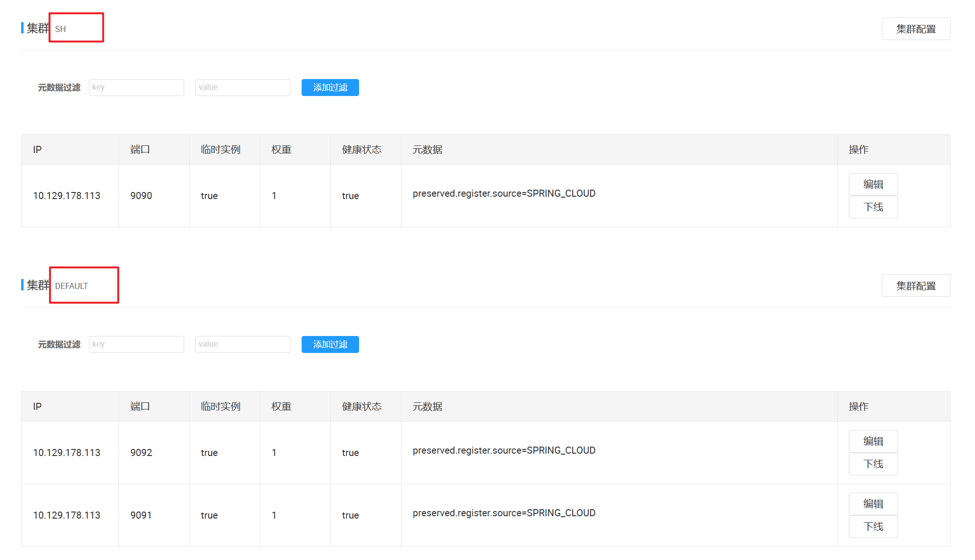Edit the instance on port 9092
The width and height of the screenshot is (975, 560).
[872, 441]
